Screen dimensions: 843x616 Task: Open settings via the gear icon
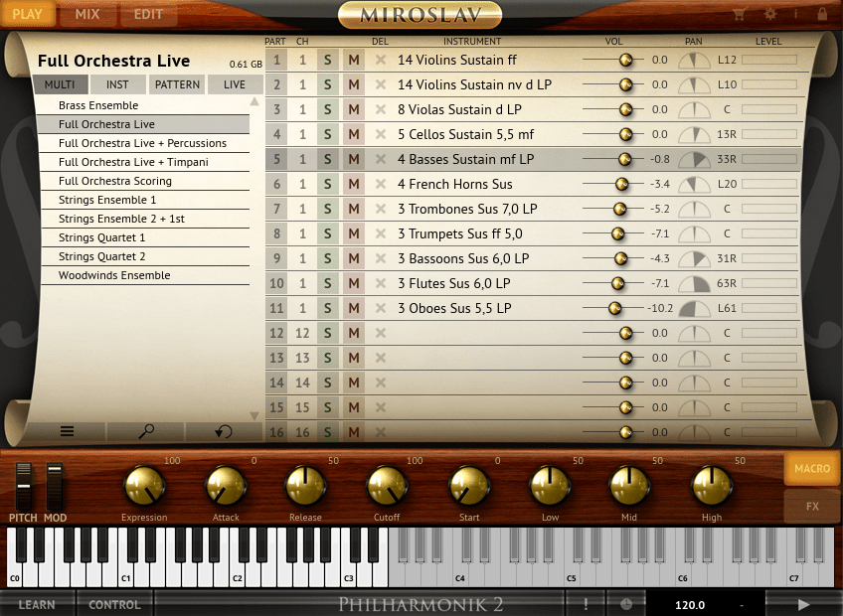(x=768, y=14)
